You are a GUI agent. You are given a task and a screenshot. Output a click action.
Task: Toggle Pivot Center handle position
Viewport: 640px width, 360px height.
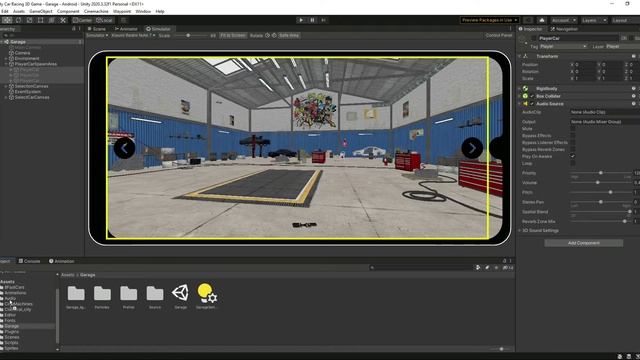pos(83,20)
